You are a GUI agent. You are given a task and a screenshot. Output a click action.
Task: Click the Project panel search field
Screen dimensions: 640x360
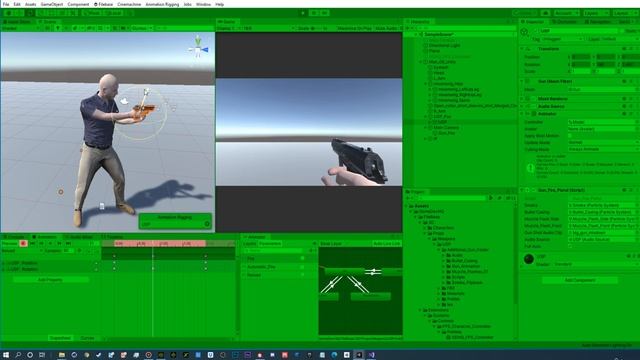click(452, 198)
